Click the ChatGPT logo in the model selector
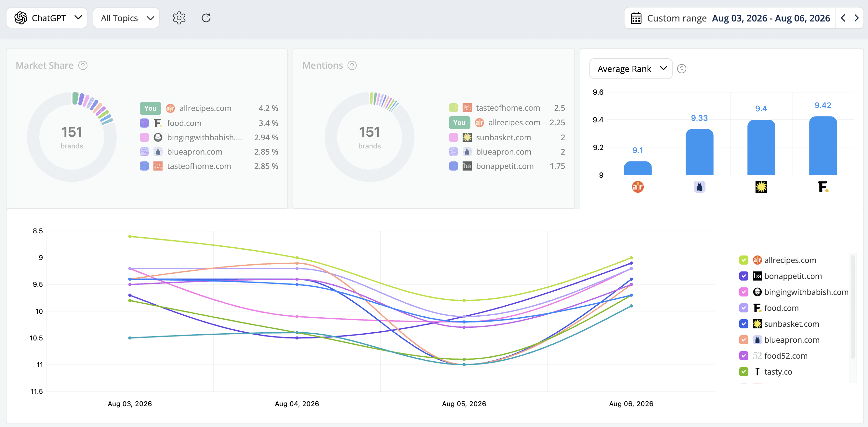 click(21, 18)
